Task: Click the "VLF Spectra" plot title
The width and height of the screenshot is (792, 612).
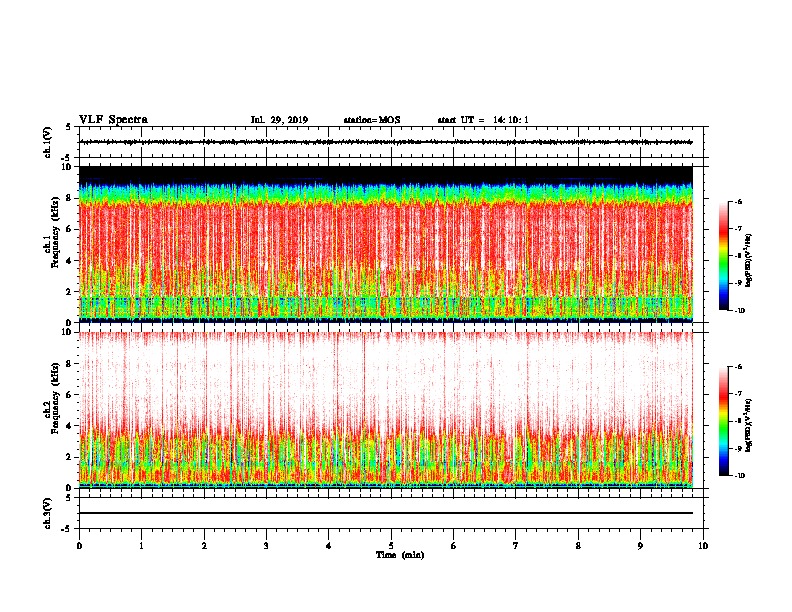Action: [x=113, y=120]
